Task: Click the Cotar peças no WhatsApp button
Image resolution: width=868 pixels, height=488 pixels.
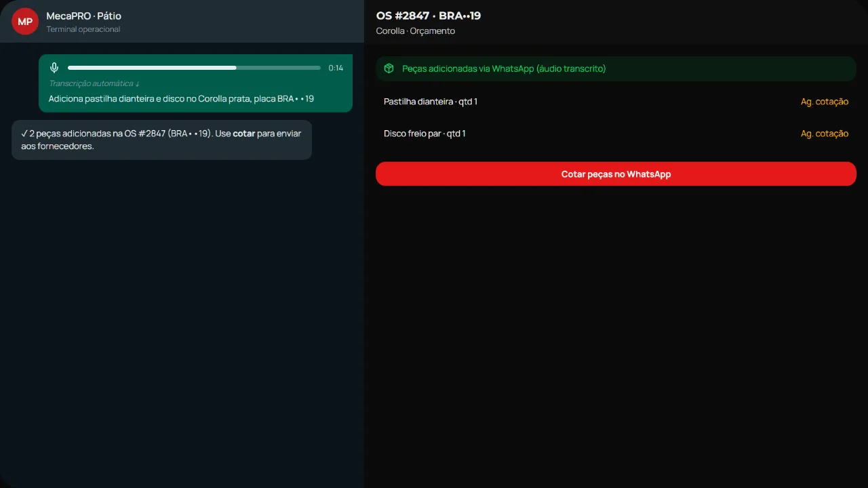Action: coord(616,174)
